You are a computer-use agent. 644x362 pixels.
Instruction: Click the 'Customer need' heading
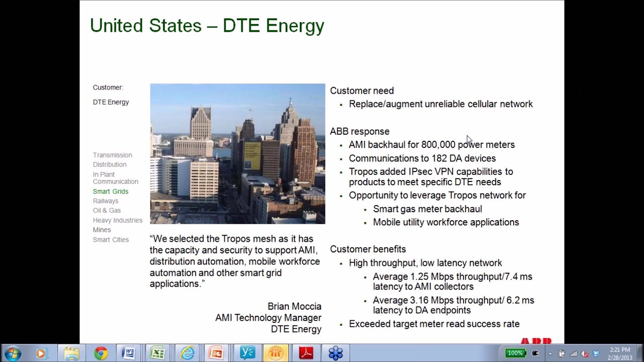[x=362, y=90]
